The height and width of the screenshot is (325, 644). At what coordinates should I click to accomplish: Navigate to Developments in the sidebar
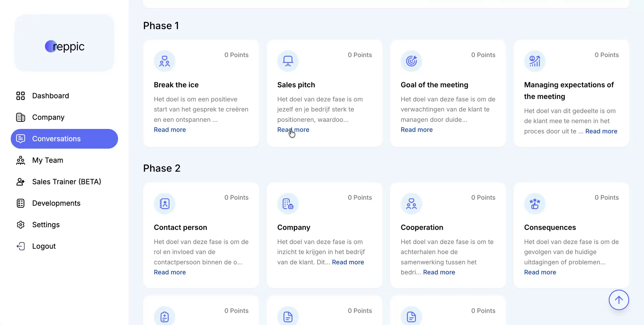[x=56, y=203]
